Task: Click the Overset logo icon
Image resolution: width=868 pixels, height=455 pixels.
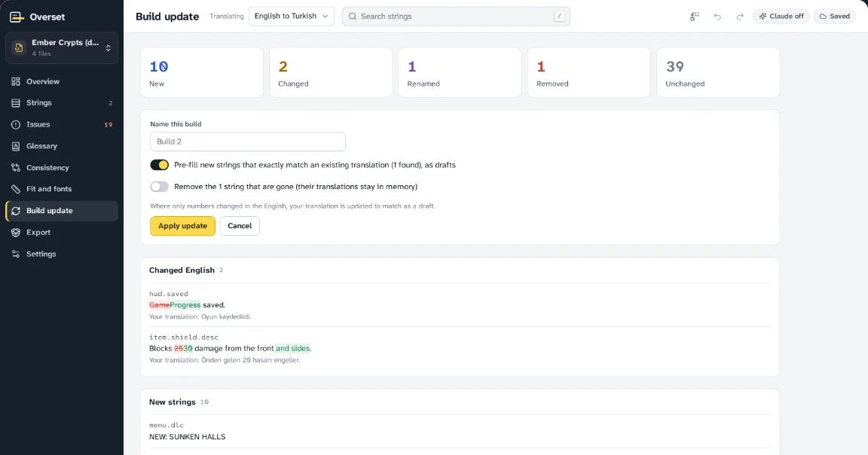Action: point(17,17)
